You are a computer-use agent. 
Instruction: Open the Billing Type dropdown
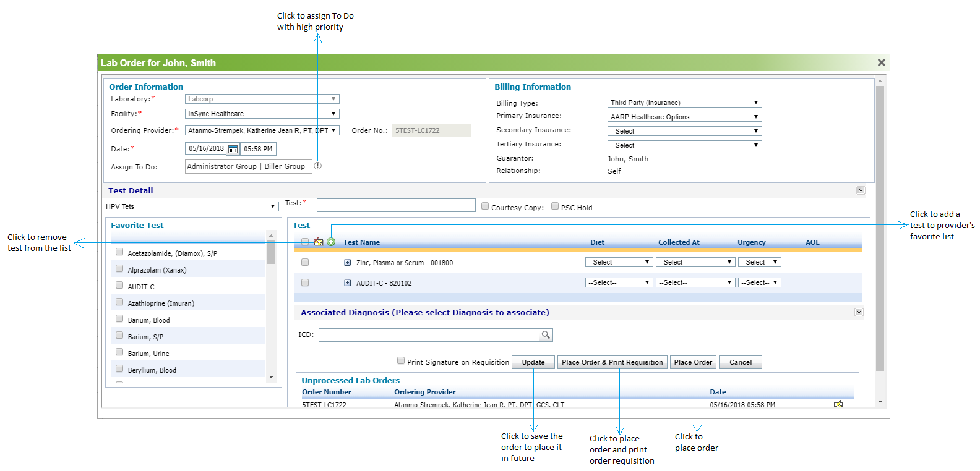684,103
